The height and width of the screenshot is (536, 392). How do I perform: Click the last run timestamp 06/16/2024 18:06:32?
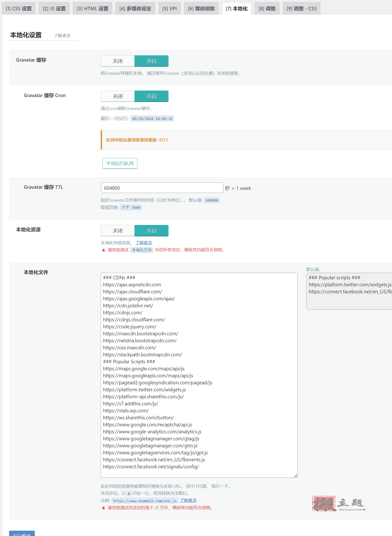tap(152, 119)
